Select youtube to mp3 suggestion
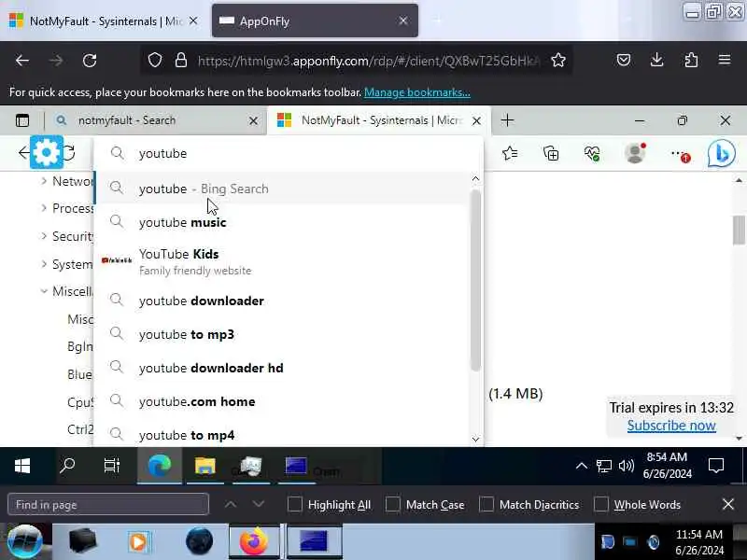Image resolution: width=747 pixels, height=560 pixels. coord(281,334)
